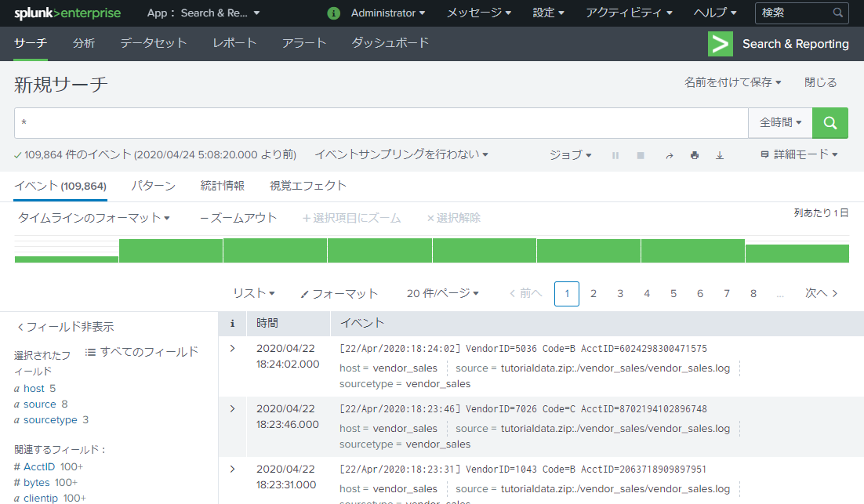Image resolution: width=864 pixels, height=504 pixels.
Task: Click the export download icon
Action: coord(720,156)
